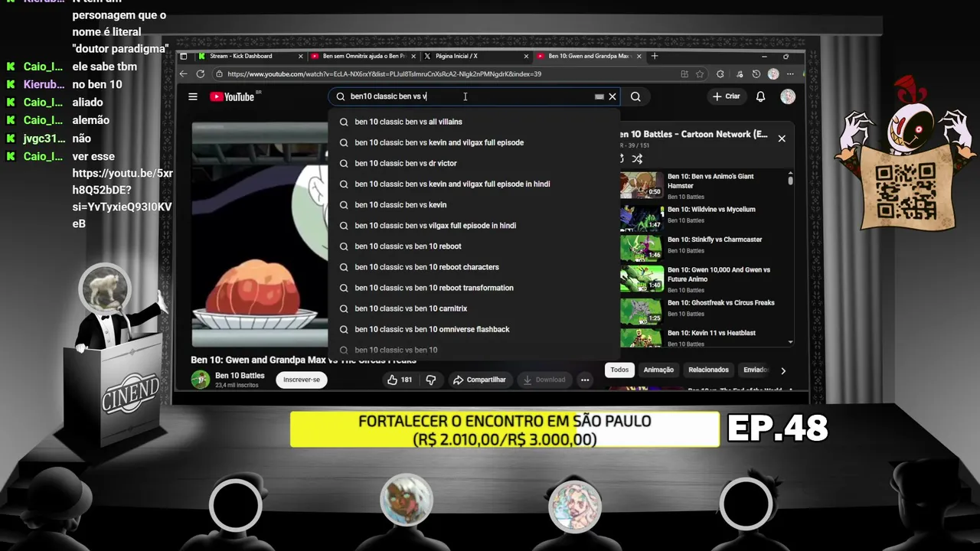The image size is (980, 551).
Task: Pick suggestion ben 10 classic ben vs all villains
Action: point(474,122)
